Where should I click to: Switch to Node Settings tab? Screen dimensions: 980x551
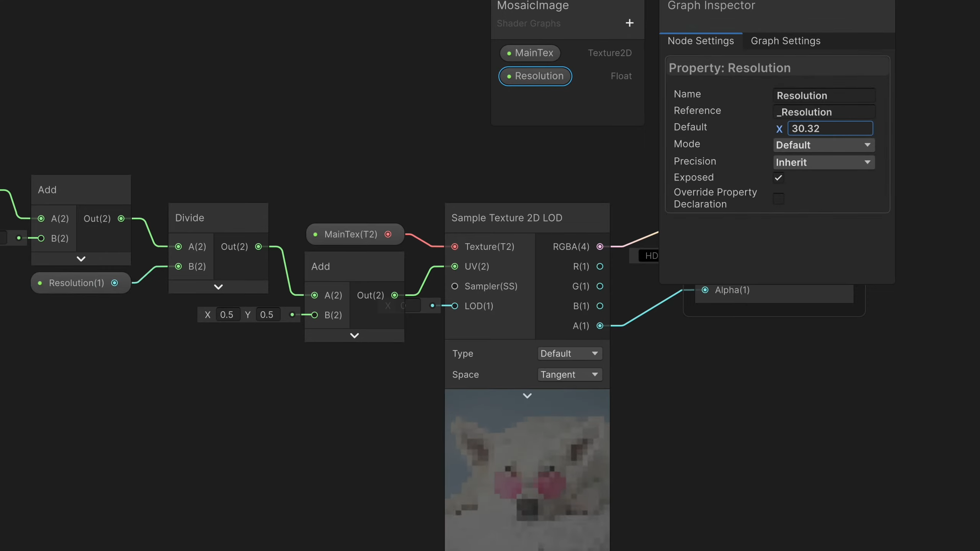701,41
